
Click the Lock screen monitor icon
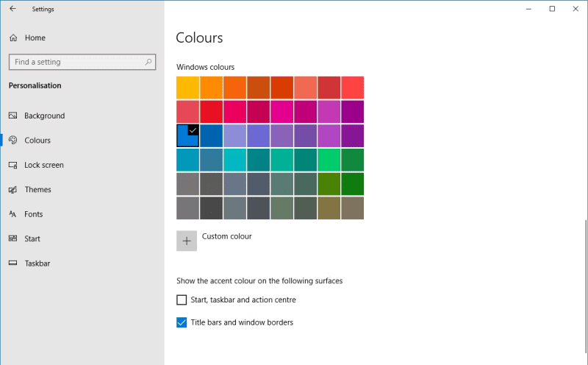(x=12, y=165)
